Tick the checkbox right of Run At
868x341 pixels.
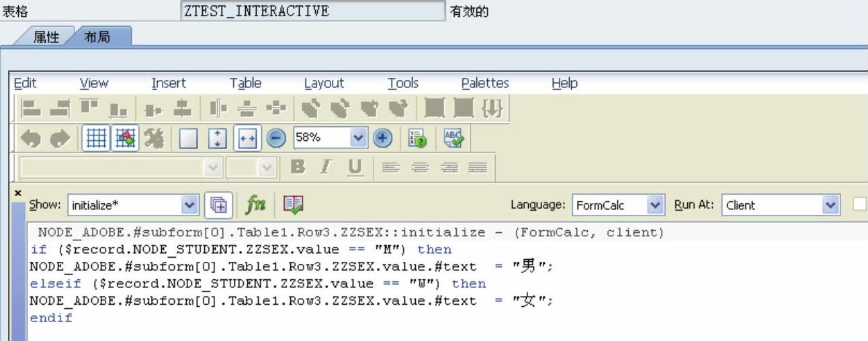tap(860, 205)
